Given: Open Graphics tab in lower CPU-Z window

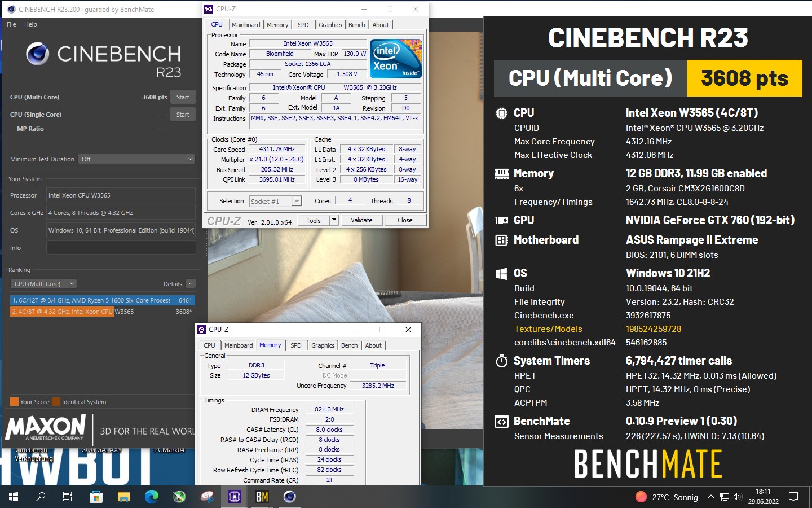Looking at the screenshot, I should click(x=323, y=345).
